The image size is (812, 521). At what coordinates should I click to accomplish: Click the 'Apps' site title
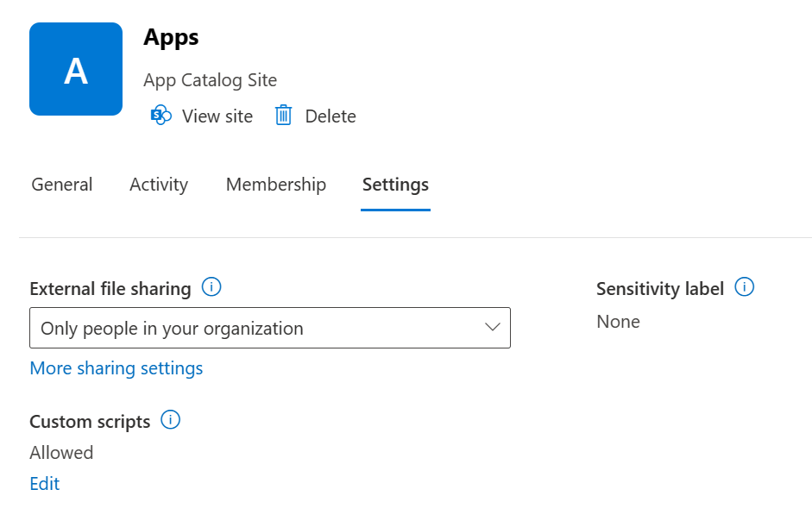[171, 37]
